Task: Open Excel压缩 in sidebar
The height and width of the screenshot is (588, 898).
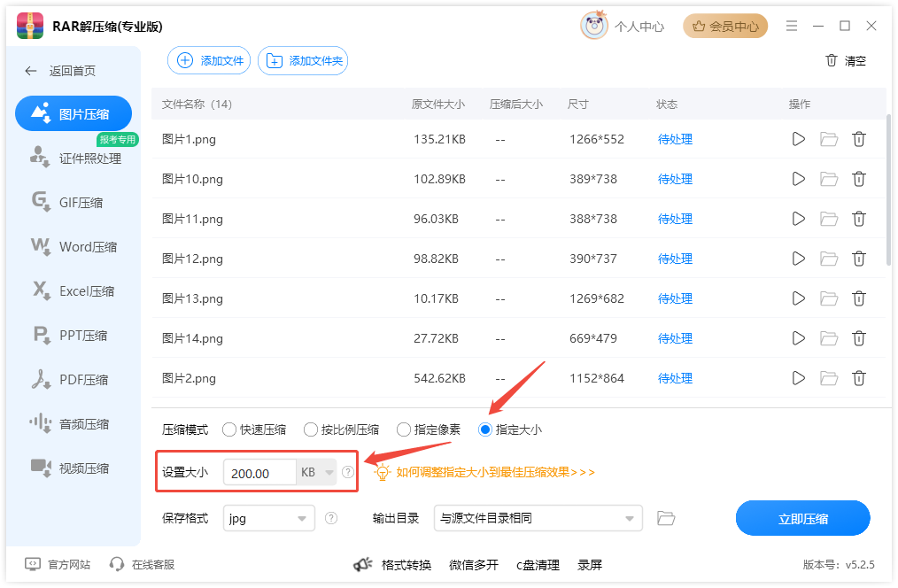Action: coord(73,290)
